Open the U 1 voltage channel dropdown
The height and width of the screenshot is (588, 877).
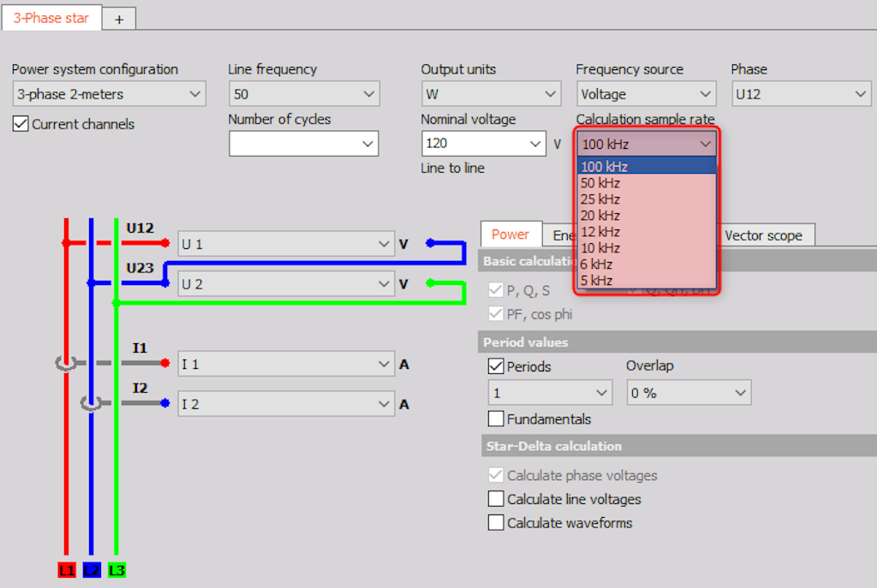point(286,244)
